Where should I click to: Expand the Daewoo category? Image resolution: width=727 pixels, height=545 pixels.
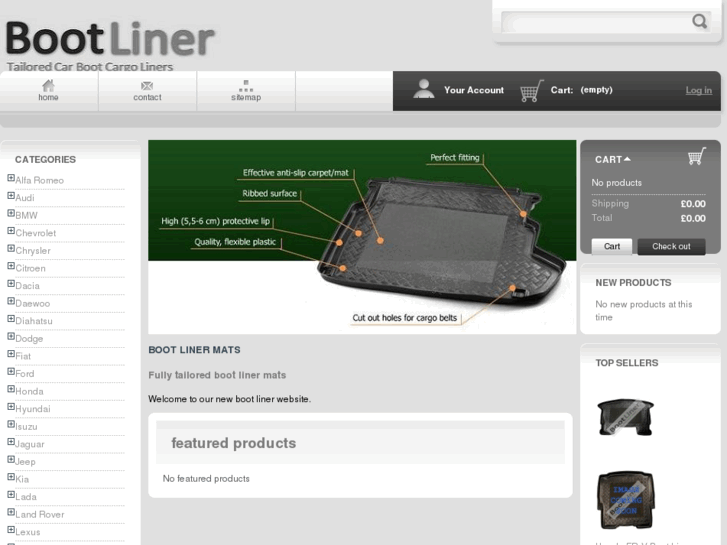click(x=11, y=301)
